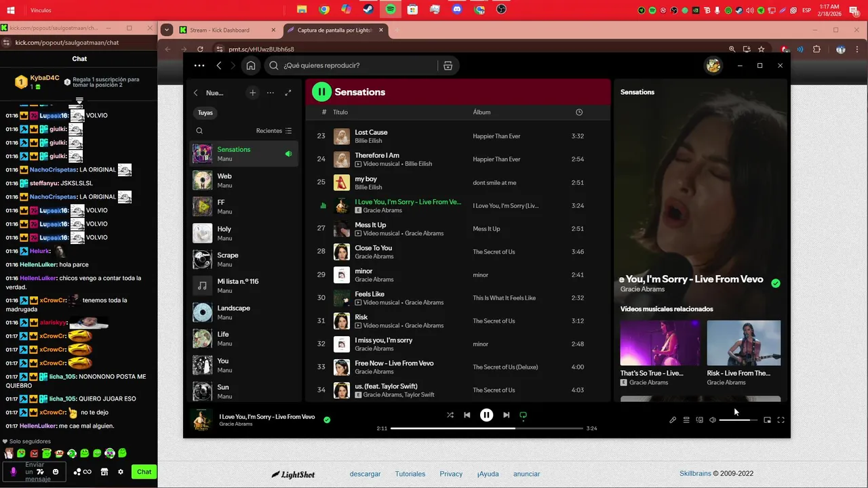This screenshot has height=488, width=868.
Task: Sort by the duration clock column icon
Action: [578, 113]
